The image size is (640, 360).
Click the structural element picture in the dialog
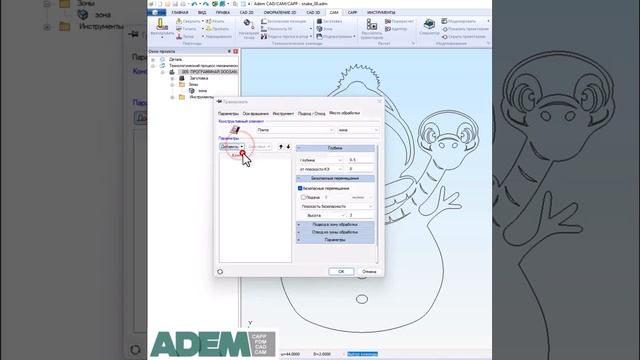(x=235, y=130)
